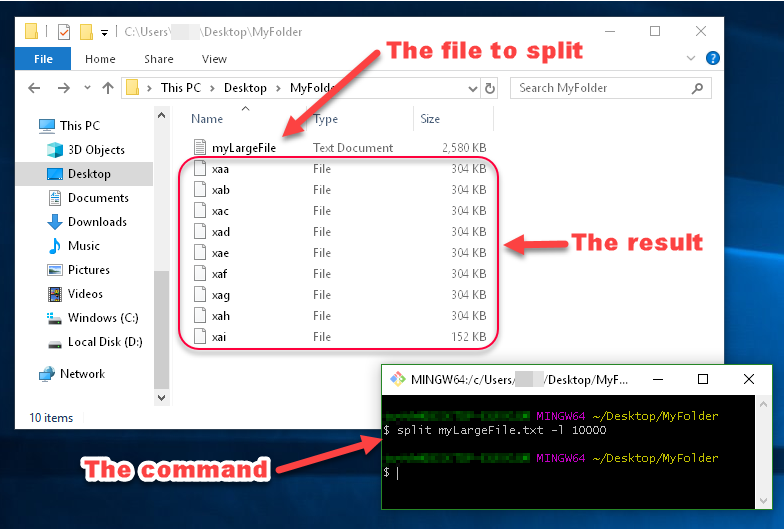Go up one folder level
Screen dimensions: 784x529
(x=108, y=88)
